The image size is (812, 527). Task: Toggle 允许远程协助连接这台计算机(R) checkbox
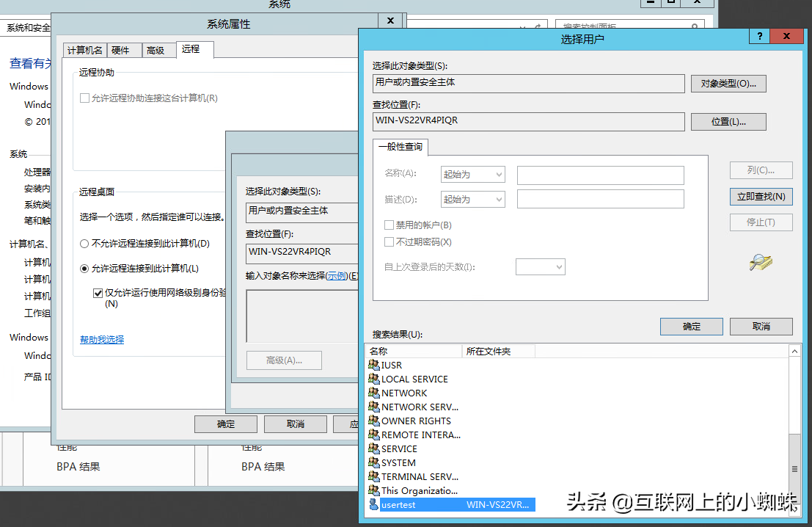point(84,98)
